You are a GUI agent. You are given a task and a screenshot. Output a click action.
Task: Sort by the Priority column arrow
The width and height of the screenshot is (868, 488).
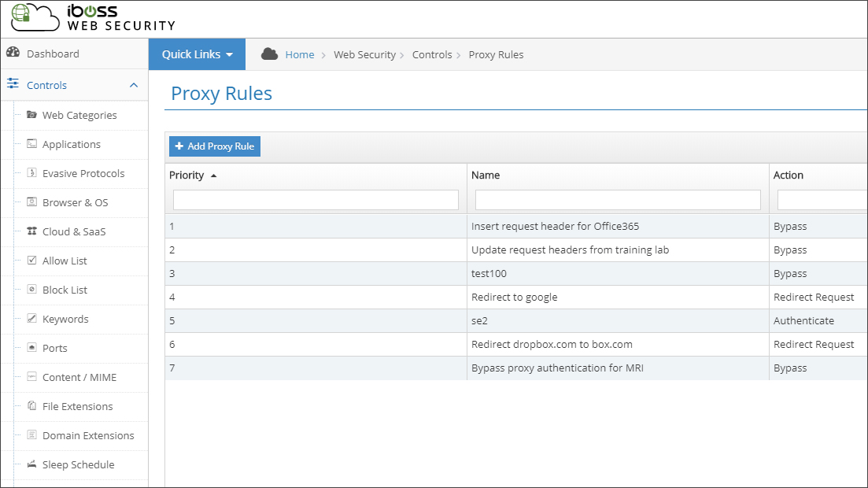tap(214, 176)
